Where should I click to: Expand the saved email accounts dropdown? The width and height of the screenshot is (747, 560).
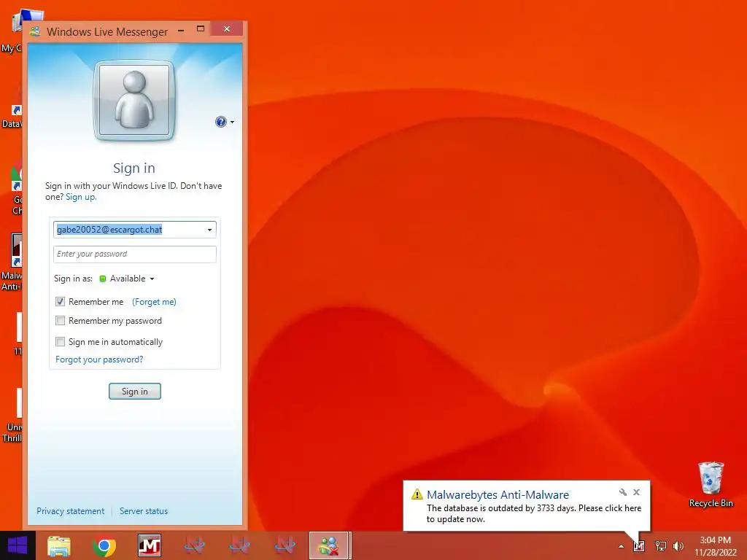(x=209, y=230)
